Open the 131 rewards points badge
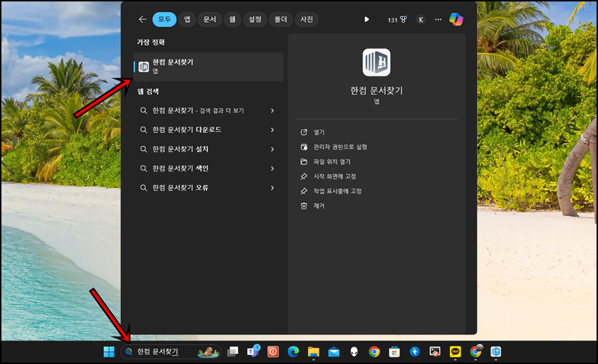The image size is (598, 364). coord(397,19)
